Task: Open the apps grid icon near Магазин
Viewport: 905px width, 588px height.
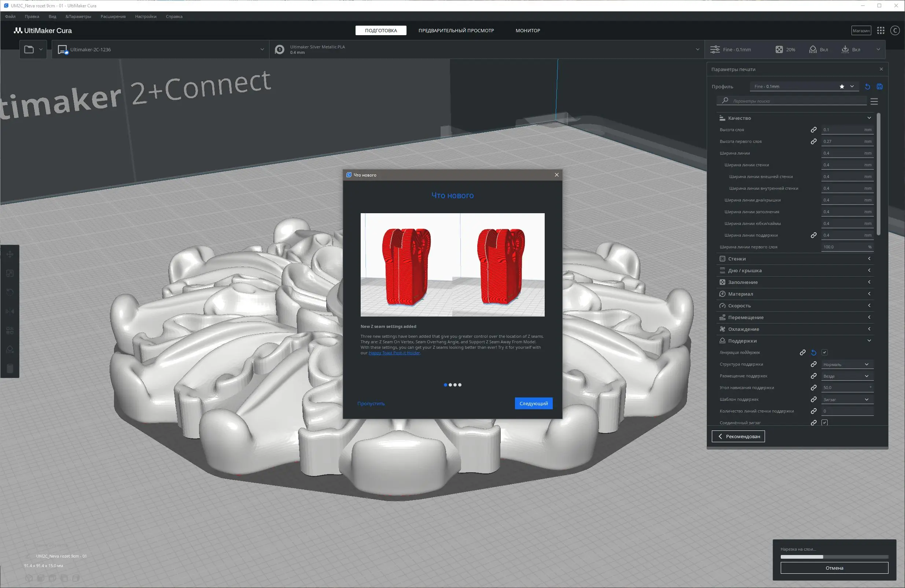Action: click(881, 31)
